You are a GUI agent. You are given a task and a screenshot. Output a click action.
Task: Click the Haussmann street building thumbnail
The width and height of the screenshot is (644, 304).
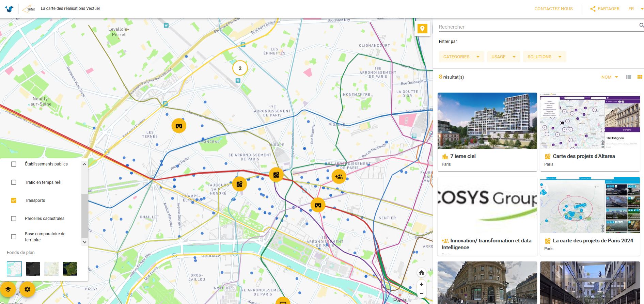[x=487, y=283]
